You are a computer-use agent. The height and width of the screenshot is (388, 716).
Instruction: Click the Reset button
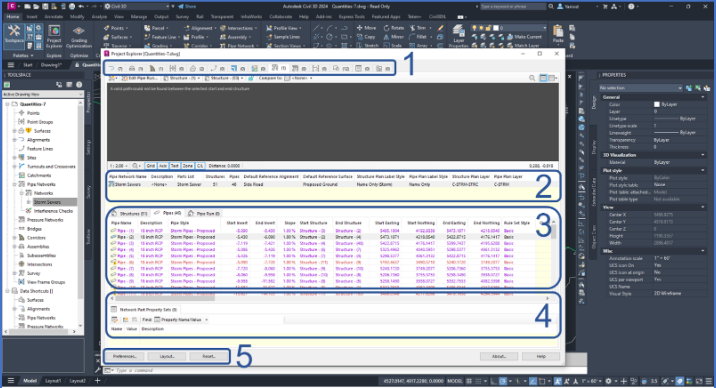click(x=209, y=357)
